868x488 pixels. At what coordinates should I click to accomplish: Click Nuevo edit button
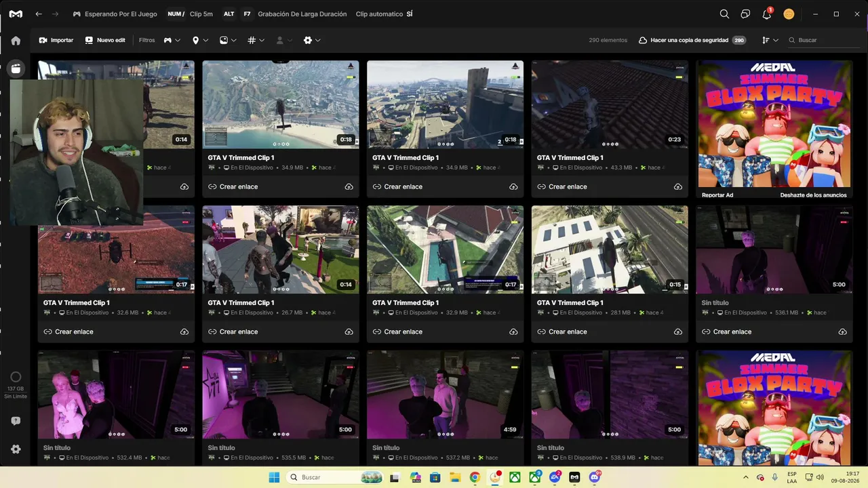click(105, 41)
